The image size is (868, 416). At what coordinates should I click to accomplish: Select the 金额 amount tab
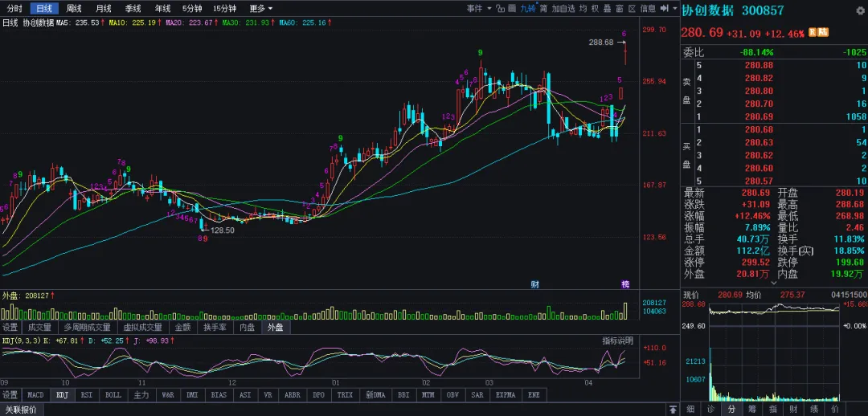coord(182,327)
